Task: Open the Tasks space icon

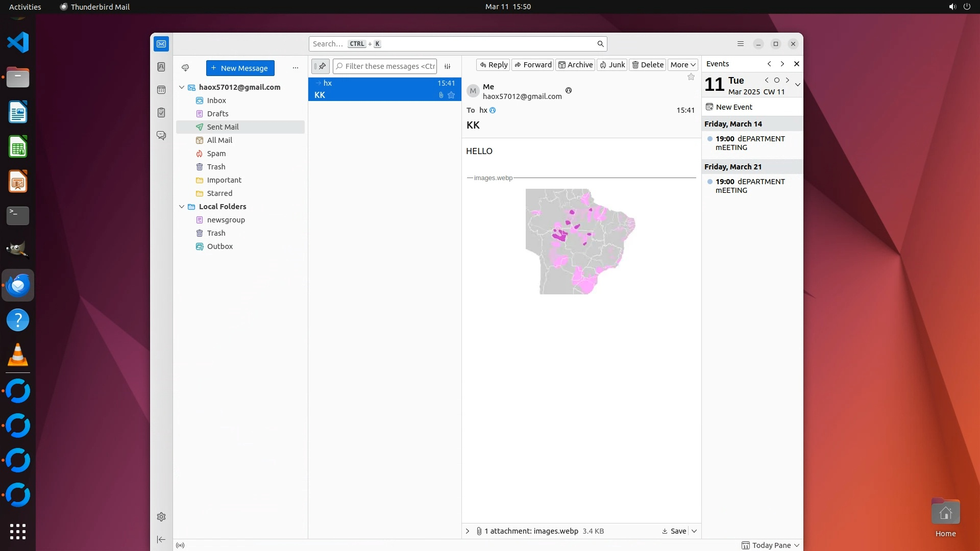Action: (161, 113)
